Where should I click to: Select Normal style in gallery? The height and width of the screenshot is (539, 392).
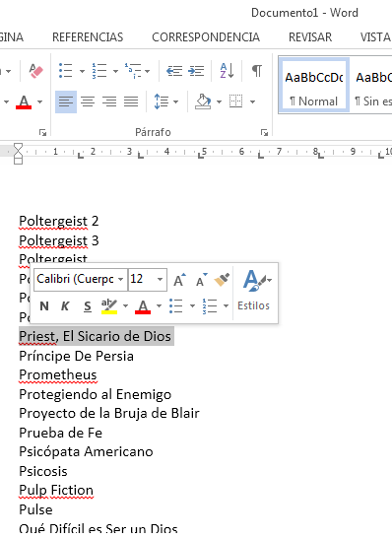[313, 86]
